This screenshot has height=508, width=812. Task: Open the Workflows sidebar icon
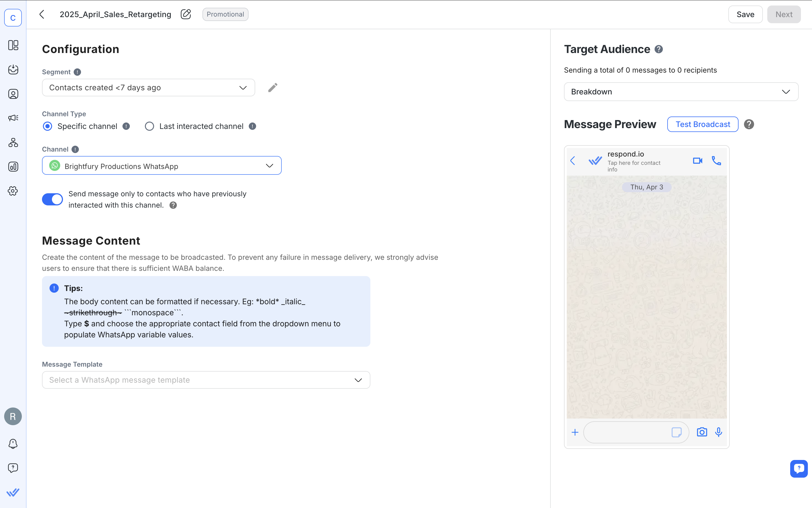click(x=13, y=142)
